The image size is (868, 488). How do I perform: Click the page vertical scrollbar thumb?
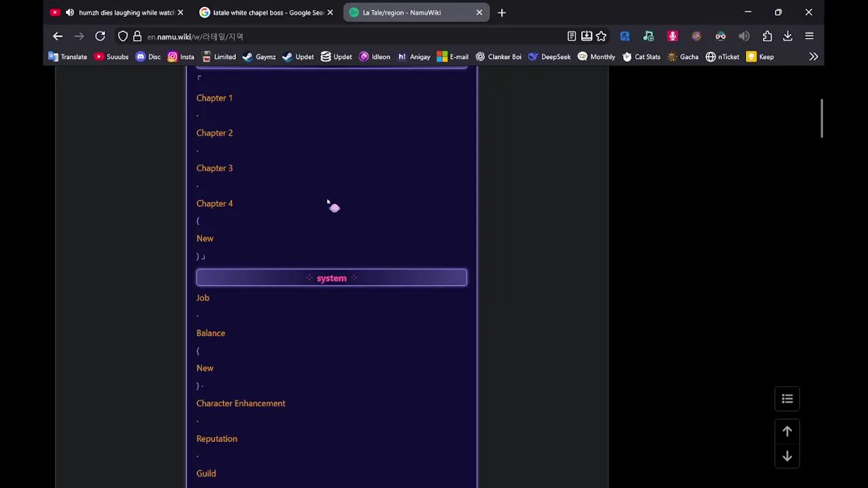pos(821,119)
